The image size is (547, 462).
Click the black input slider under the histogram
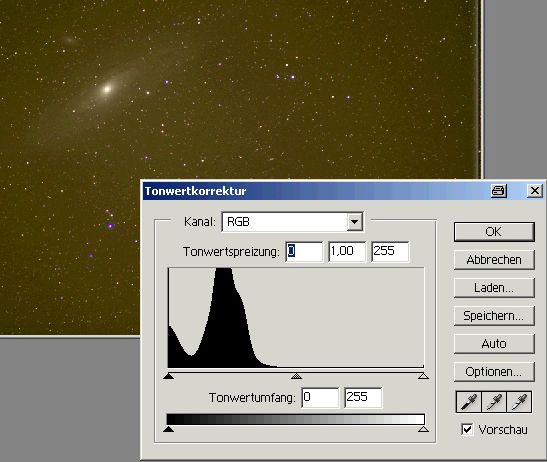pyautogui.click(x=168, y=376)
